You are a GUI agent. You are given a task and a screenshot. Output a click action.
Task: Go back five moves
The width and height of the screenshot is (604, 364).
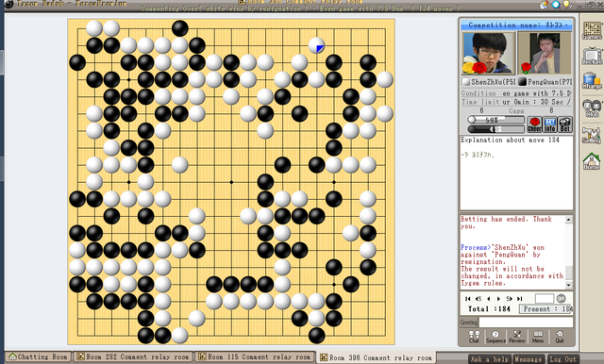[478, 299]
